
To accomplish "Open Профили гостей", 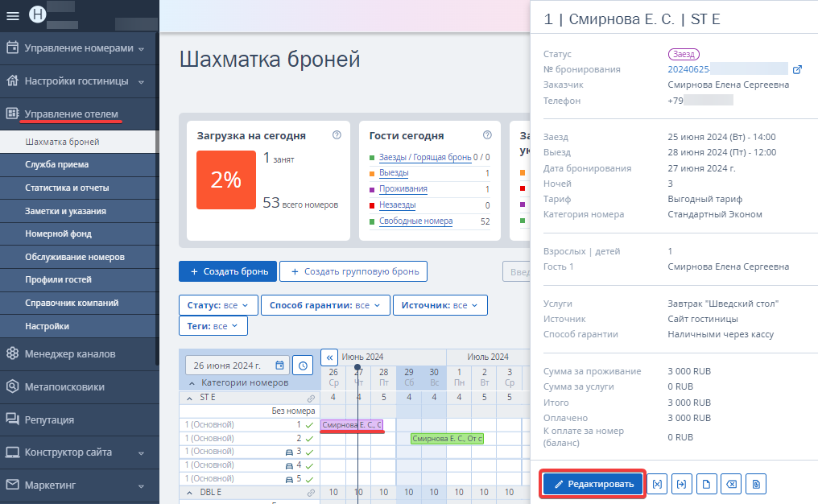I will [x=78, y=279].
